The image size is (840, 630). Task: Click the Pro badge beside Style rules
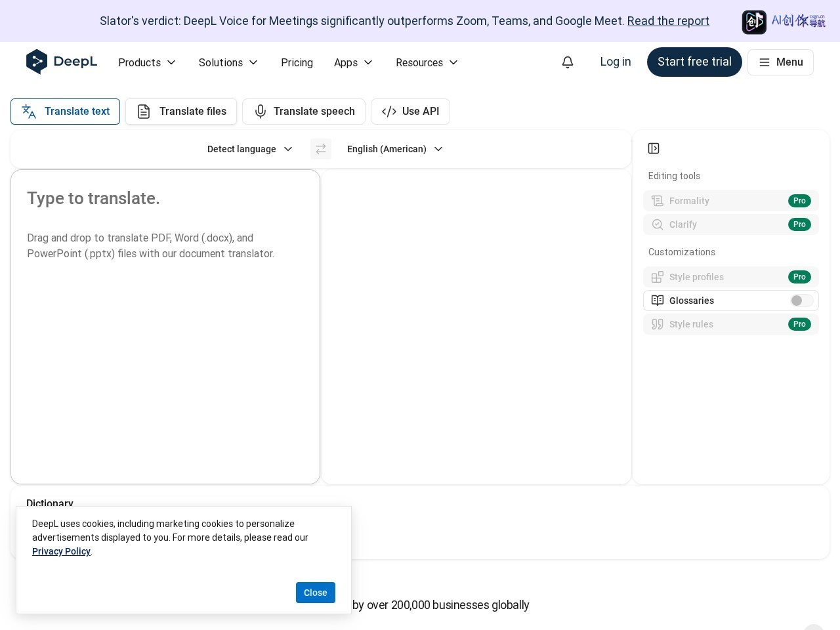point(799,324)
